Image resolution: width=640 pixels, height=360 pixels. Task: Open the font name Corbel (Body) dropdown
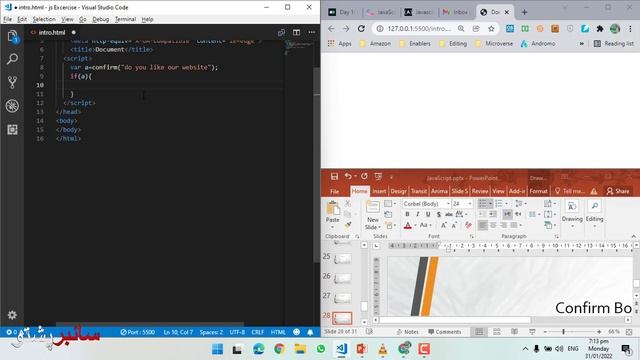(x=448, y=203)
